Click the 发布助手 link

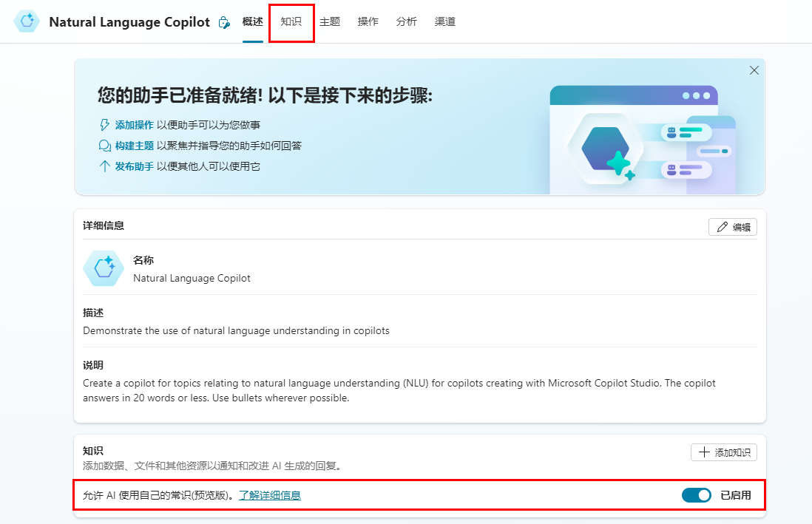(134, 166)
